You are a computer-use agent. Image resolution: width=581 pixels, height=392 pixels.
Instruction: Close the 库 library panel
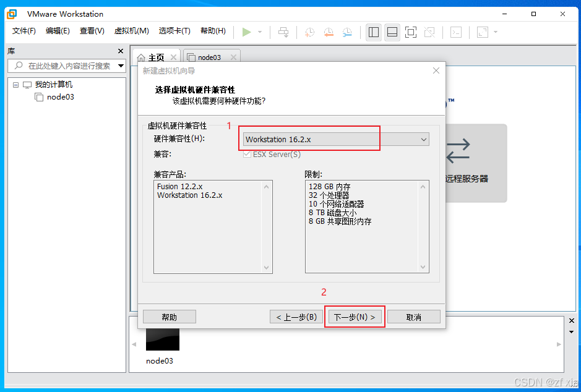point(121,51)
